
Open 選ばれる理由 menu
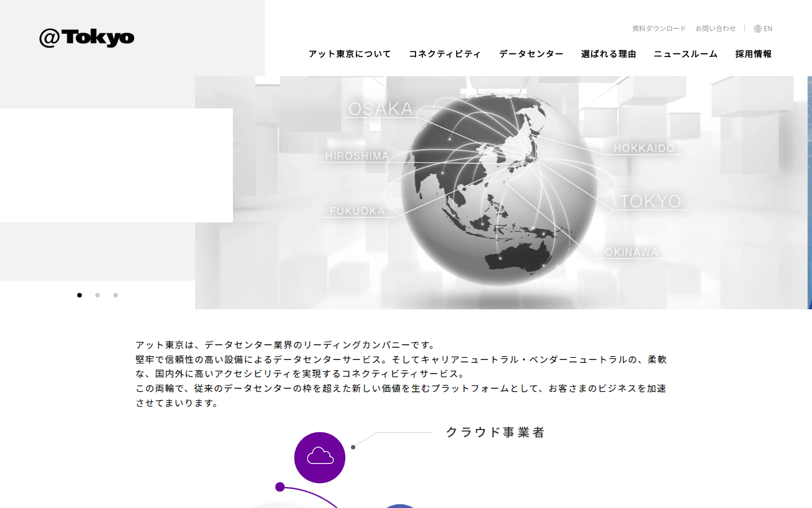pyautogui.click(x=608, y=54)
